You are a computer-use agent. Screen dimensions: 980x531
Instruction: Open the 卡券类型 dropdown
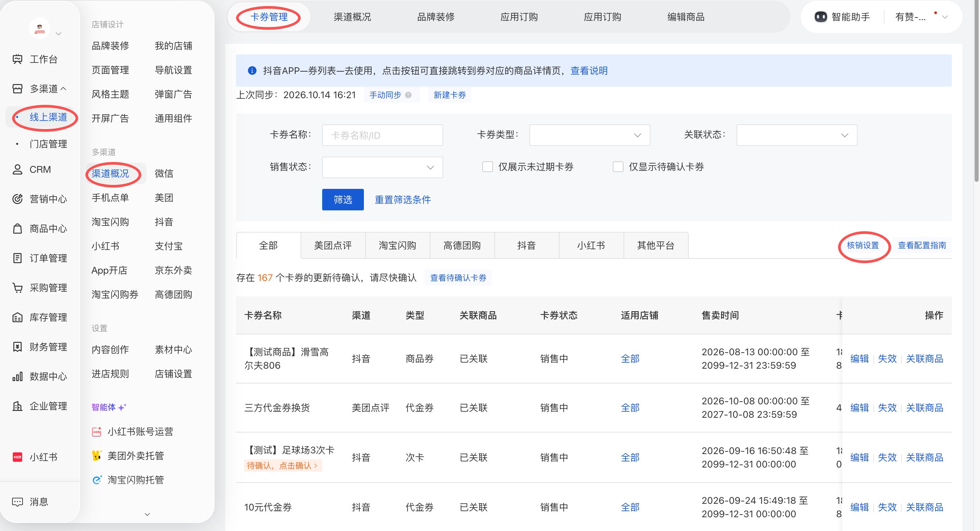[590, 135]
